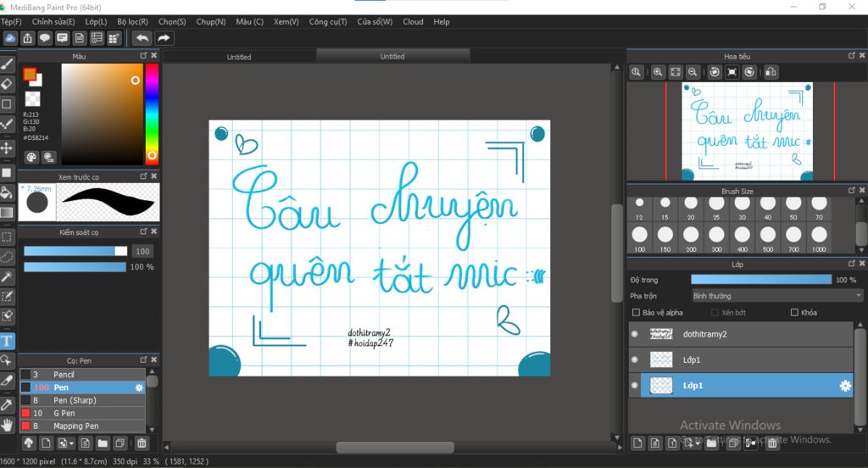Switch to the first Untitled tab

[239, 57]
